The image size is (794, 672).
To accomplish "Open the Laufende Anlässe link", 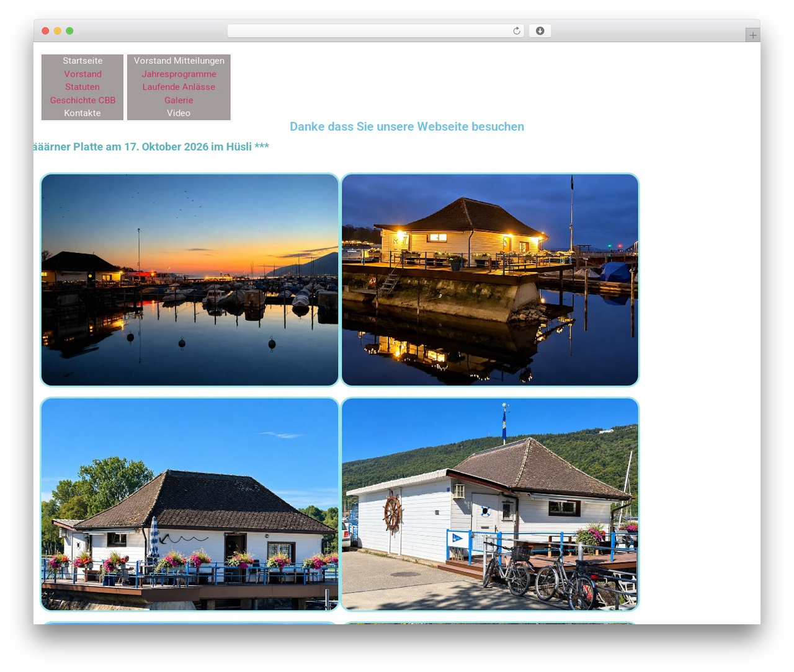I will coord(179,87).
